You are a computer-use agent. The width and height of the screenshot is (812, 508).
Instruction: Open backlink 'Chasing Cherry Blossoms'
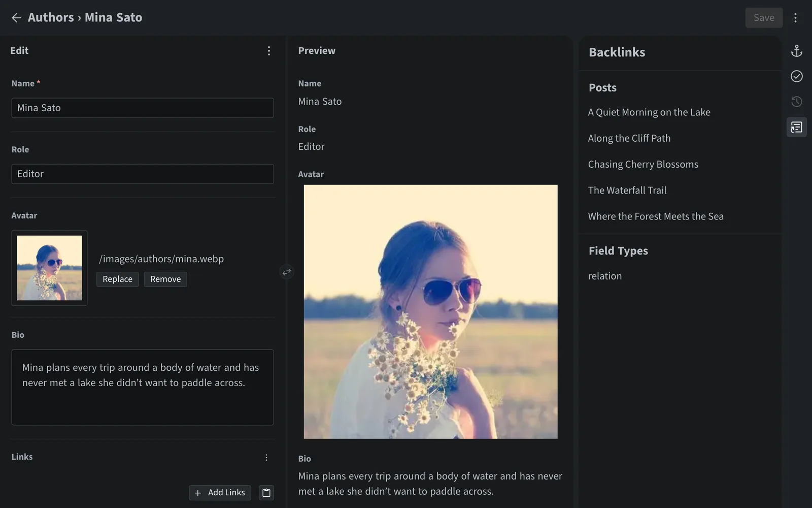coord(643,164)
